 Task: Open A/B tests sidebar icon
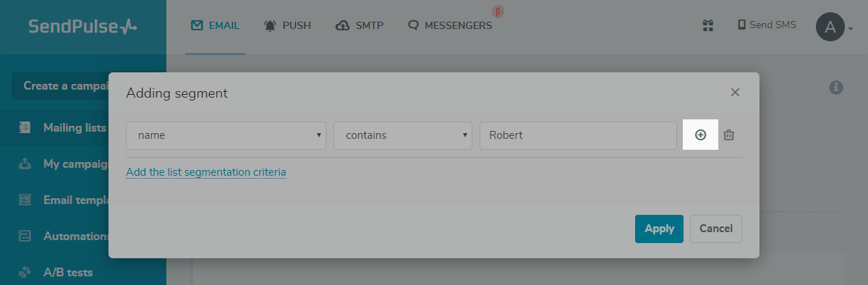point(25,272)
